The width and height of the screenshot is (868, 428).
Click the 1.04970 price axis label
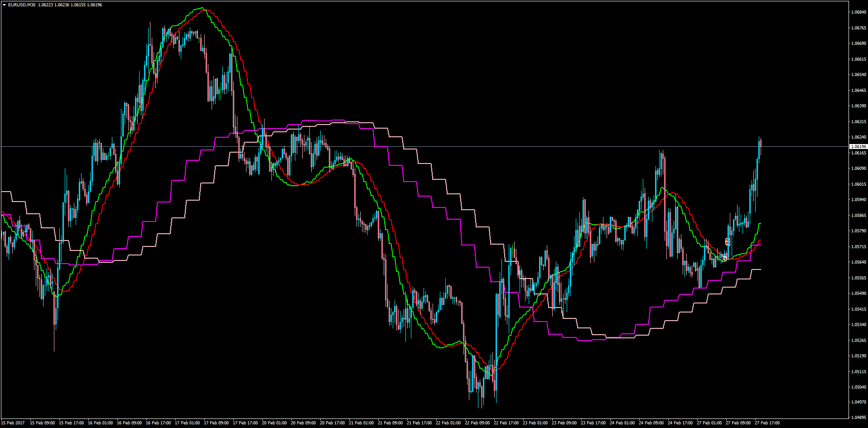(x=858, y=402)
